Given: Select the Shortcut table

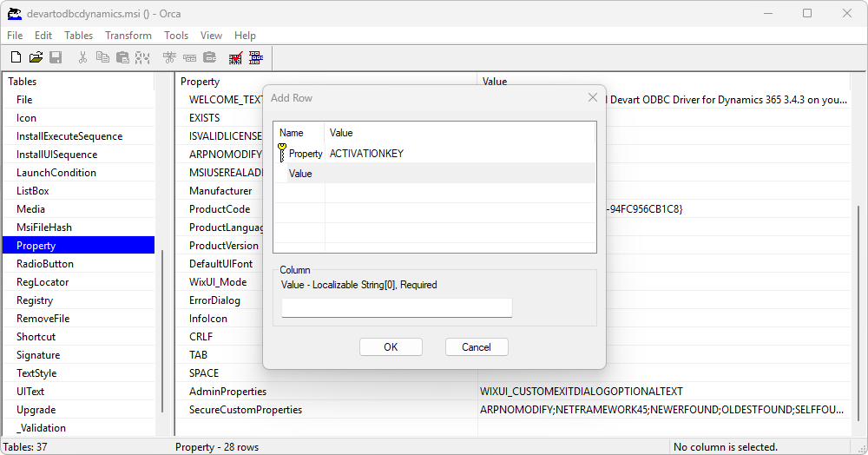Looking at the screenshot, I should (79, 337).
